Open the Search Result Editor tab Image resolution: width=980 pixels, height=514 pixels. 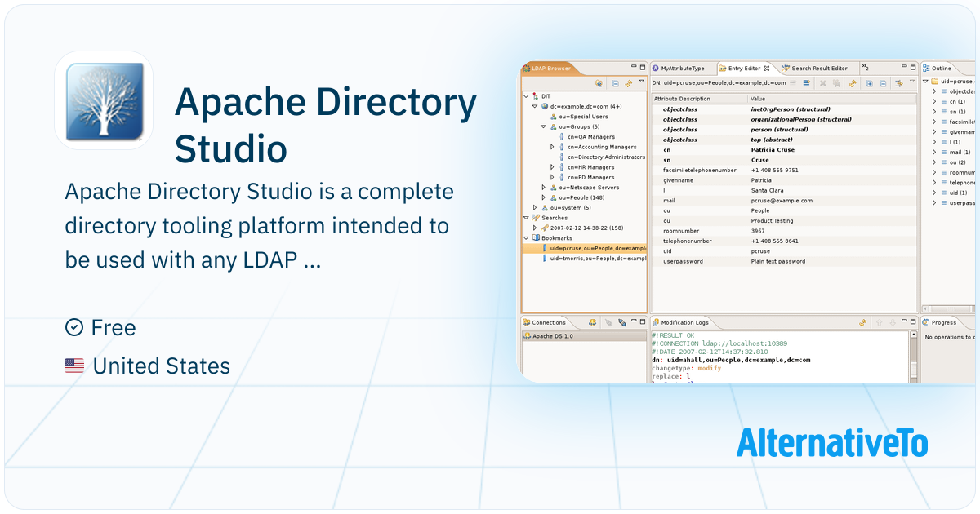pos(815,69)
